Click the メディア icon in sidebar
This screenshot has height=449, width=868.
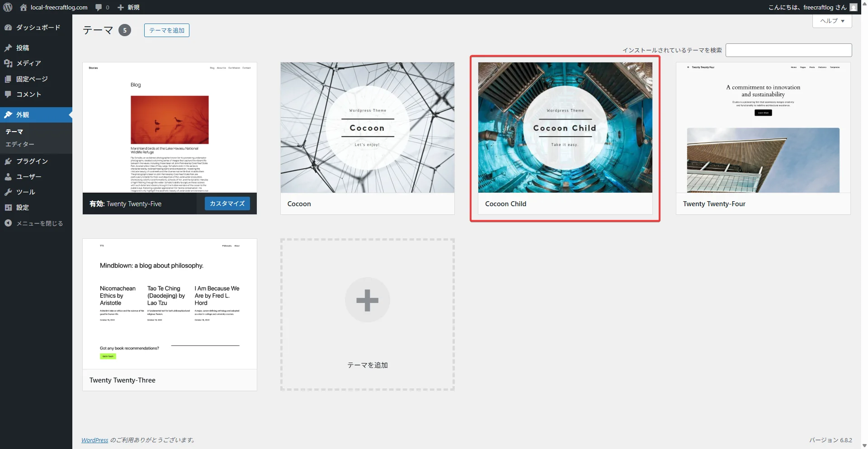pyautogui.click(x=8, y=63)
